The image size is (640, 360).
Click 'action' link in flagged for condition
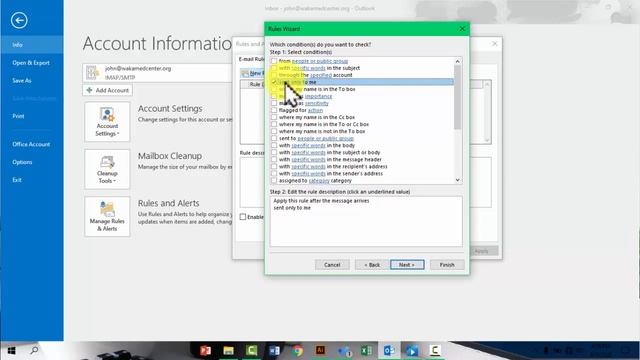click(315, 110)
